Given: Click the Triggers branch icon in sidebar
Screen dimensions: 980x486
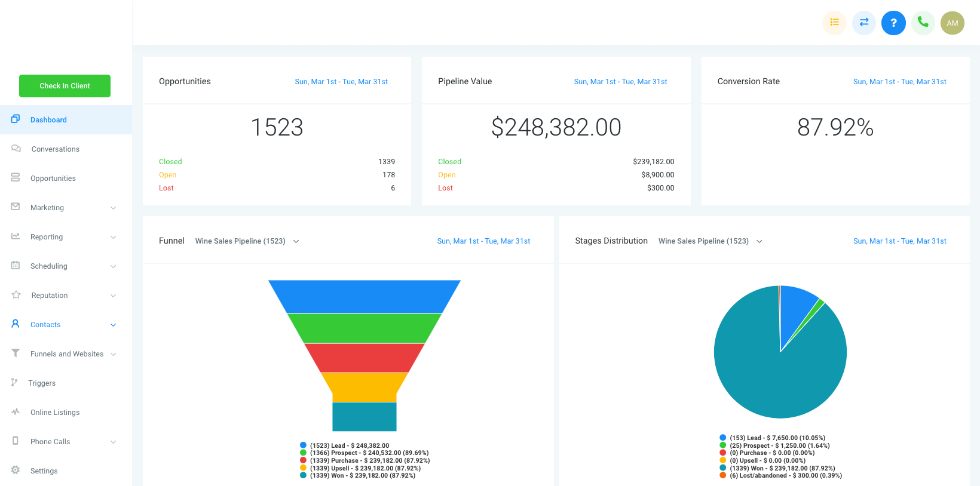Looking at the screenshot, I should (14, 382).
